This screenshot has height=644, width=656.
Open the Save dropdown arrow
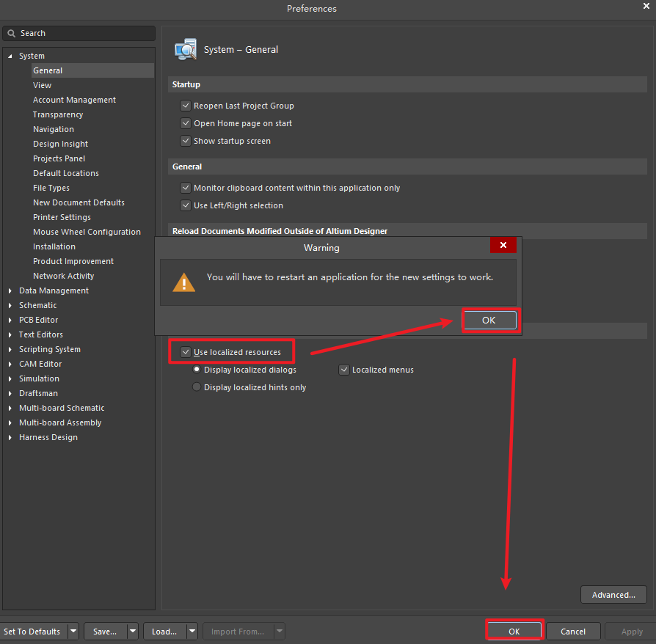(x=132, y=632)
